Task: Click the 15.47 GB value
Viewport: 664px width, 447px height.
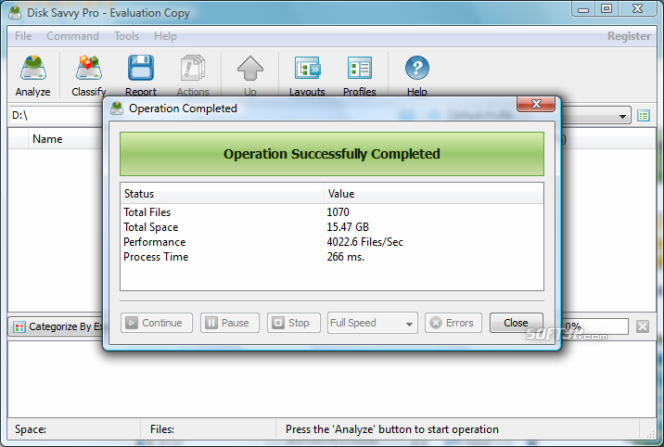Action: click(348, 227)
